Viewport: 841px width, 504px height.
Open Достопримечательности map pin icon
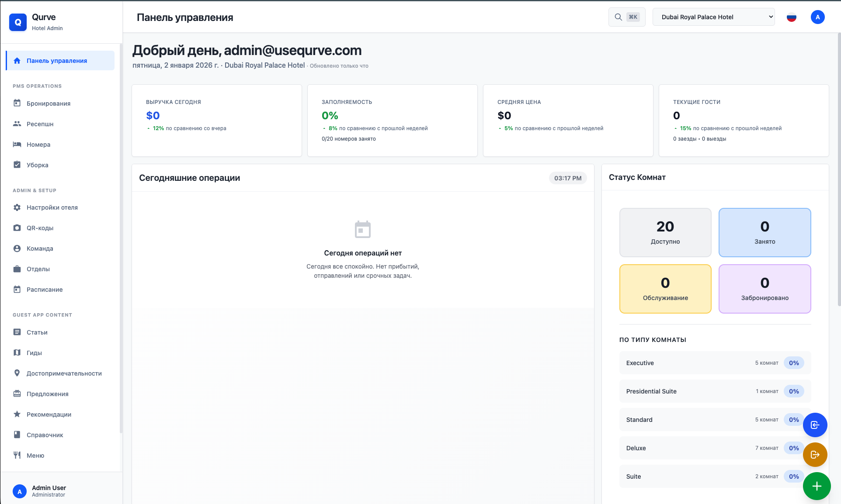click(x=17, y=373)
